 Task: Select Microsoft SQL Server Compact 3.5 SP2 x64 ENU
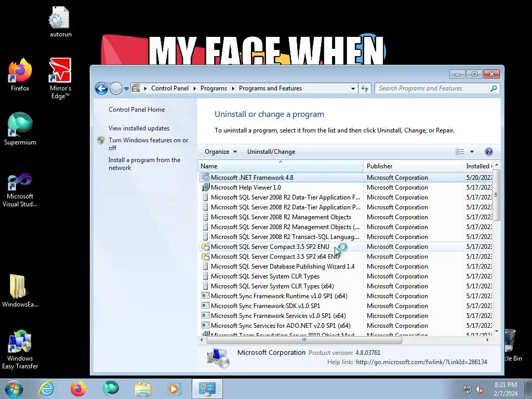(x=346, y=257)
